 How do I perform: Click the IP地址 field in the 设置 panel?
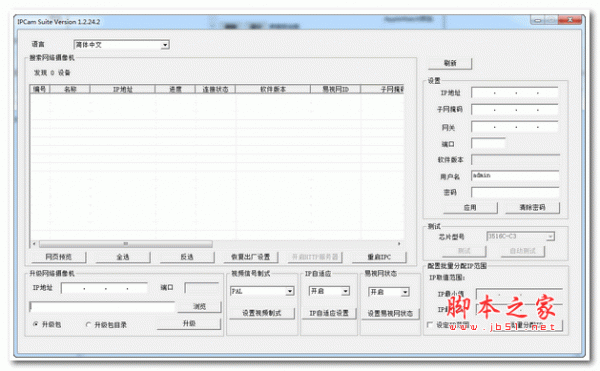[x=515, y=93]
